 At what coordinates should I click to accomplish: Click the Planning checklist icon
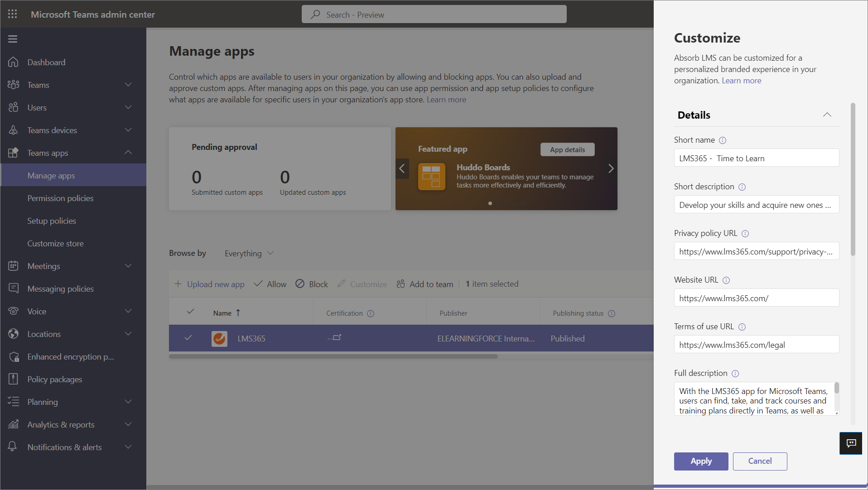[x=13, y=402]
